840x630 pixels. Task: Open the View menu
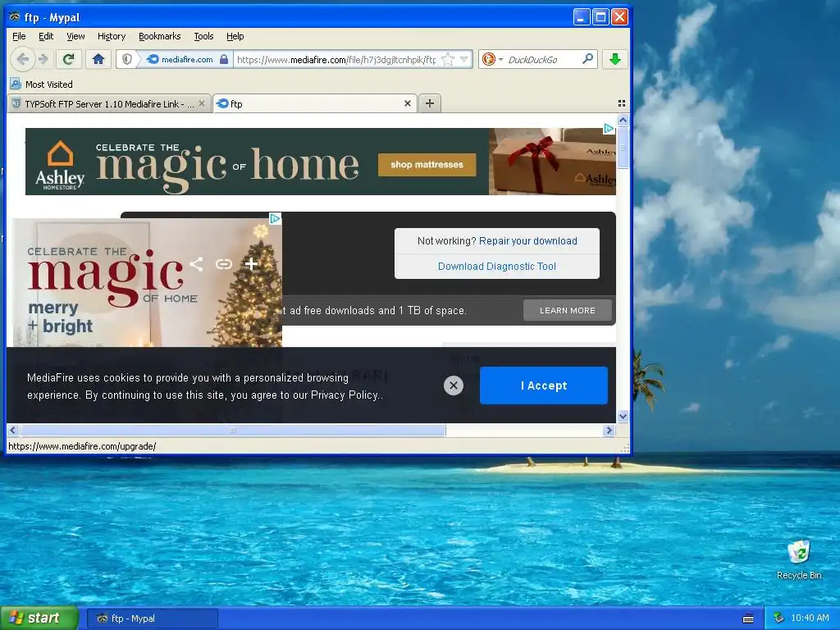75,36
